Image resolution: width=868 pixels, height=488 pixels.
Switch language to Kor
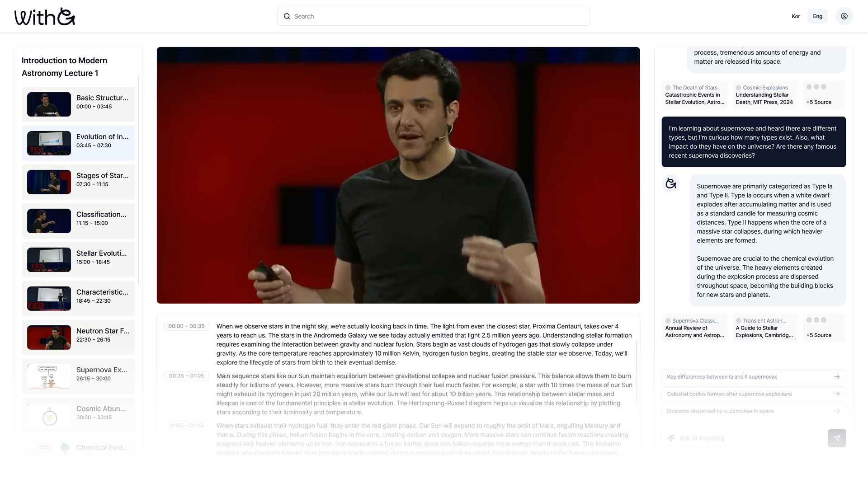pyautogui.click(x=796, y=16)
